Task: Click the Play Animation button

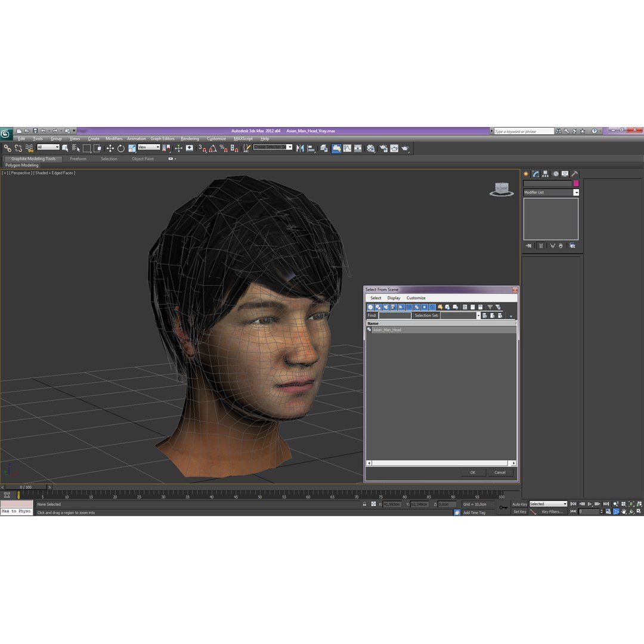Action: (590, 504)
